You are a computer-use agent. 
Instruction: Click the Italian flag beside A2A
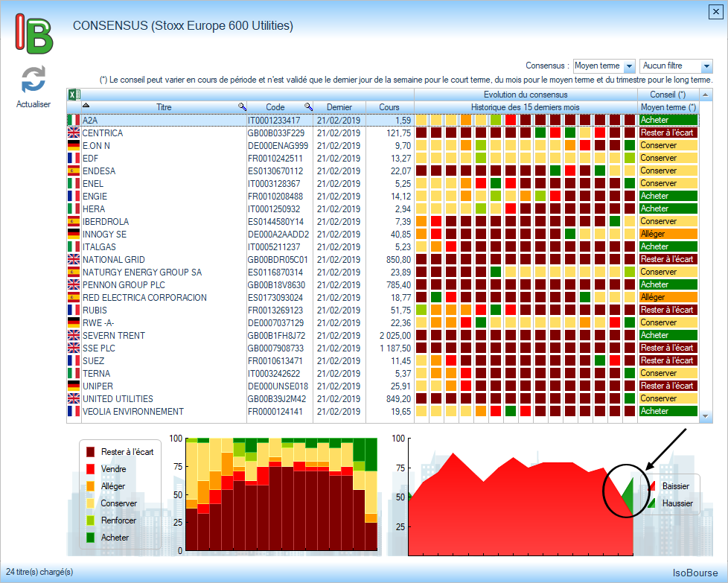74,121
